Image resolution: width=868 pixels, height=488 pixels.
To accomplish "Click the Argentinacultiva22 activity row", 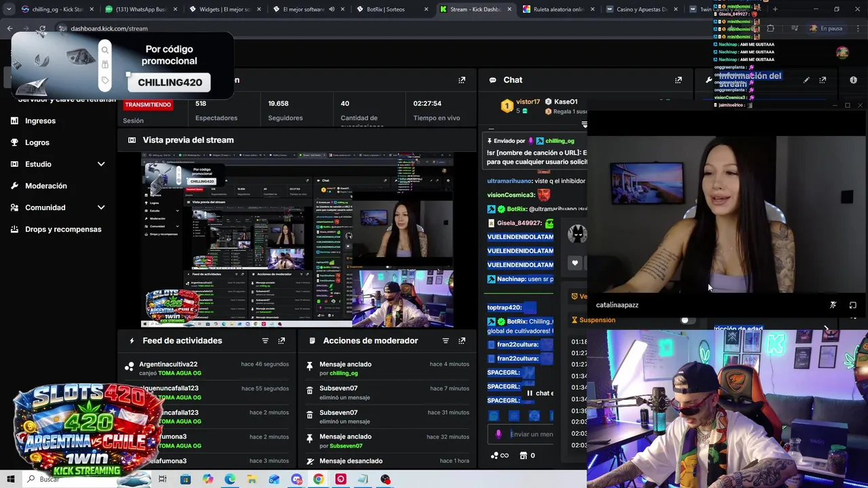I will pyautogui.click(x=208, y=369).
